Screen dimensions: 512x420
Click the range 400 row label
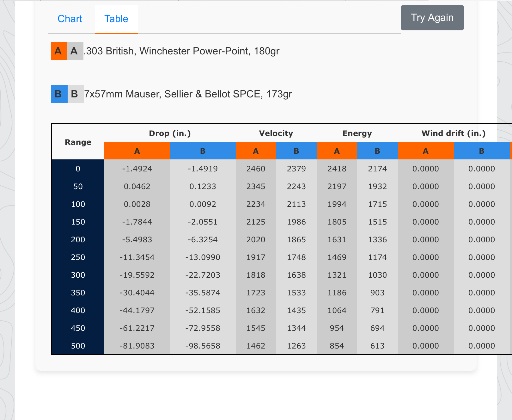coord(78,310)
